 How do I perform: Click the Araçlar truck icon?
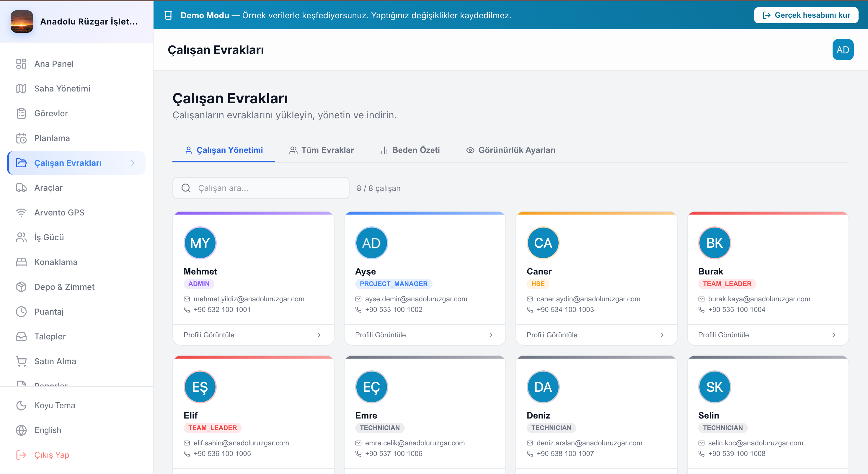(x=21, y=188)
